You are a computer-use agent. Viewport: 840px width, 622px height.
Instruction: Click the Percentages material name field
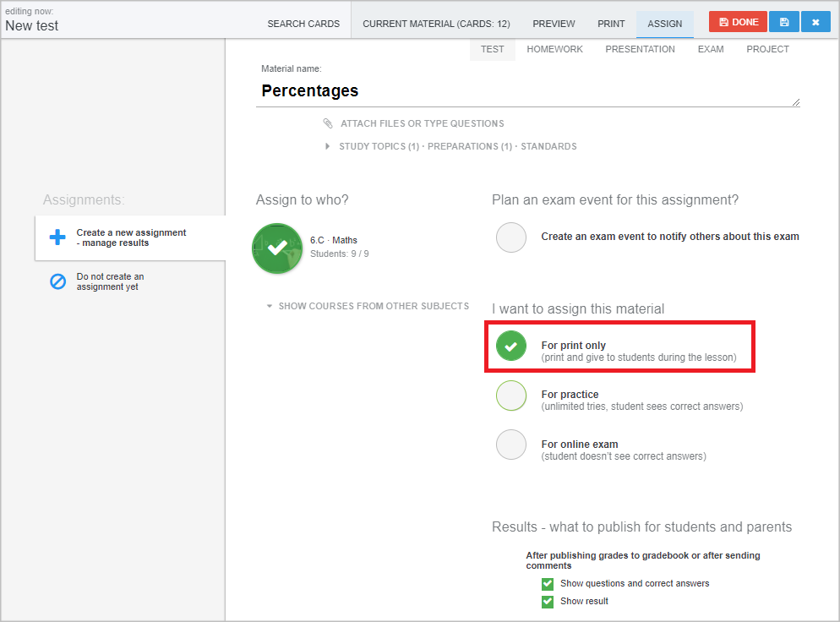click(527, 91)
